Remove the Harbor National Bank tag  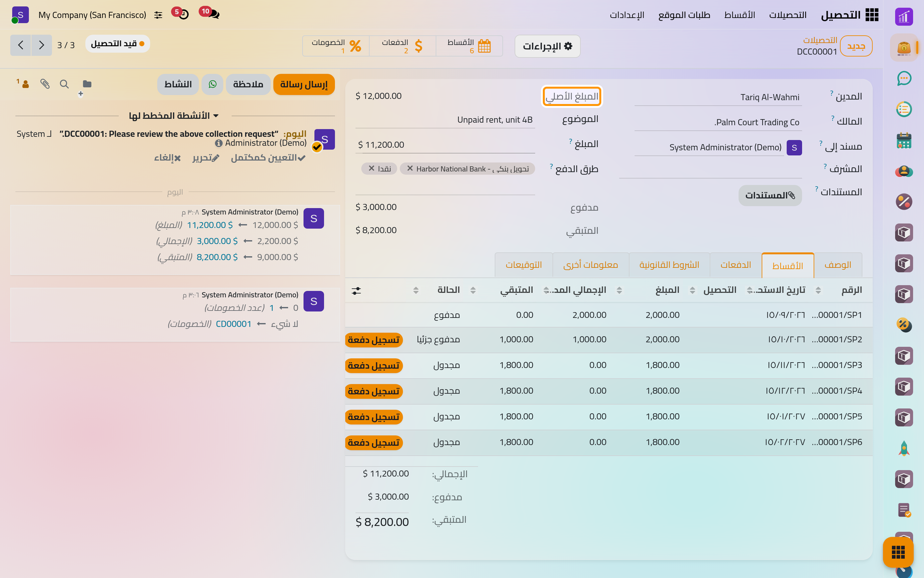pyautogui.click(x=410, y=169)
